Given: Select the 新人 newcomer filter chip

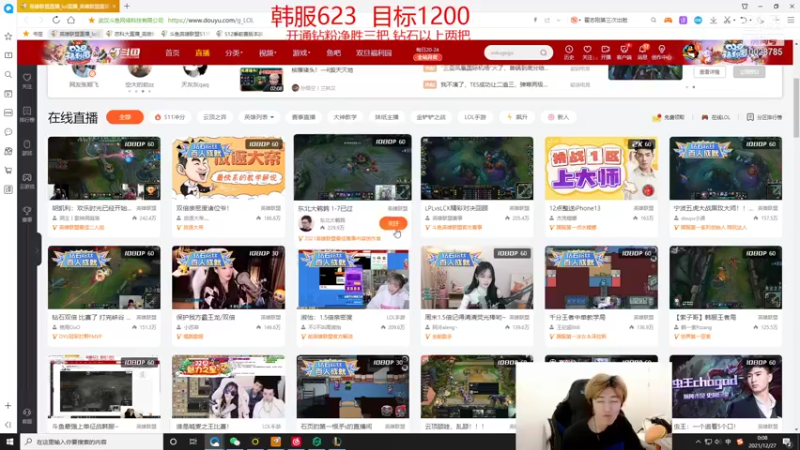Looking at the screenshot, I should tap(559, 117).
